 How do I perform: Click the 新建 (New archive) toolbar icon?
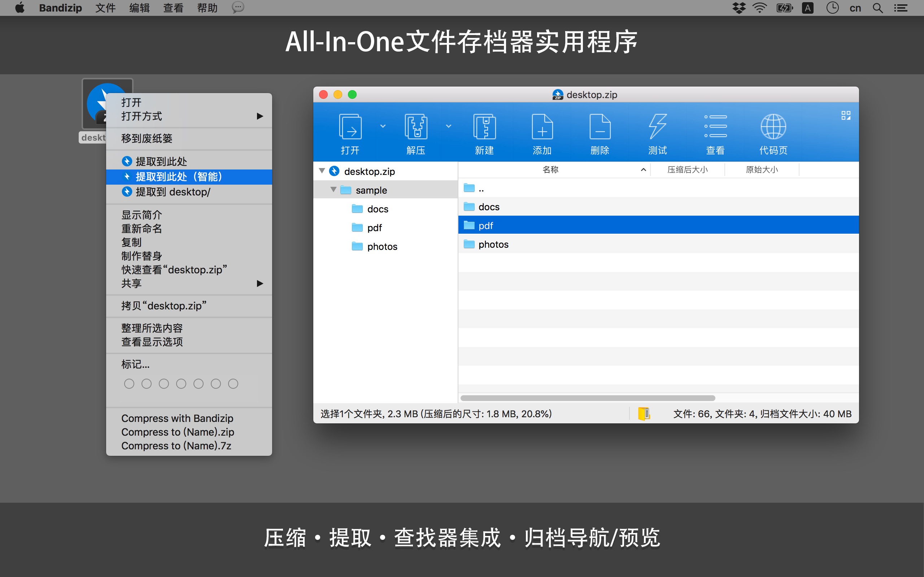point(484,127)
